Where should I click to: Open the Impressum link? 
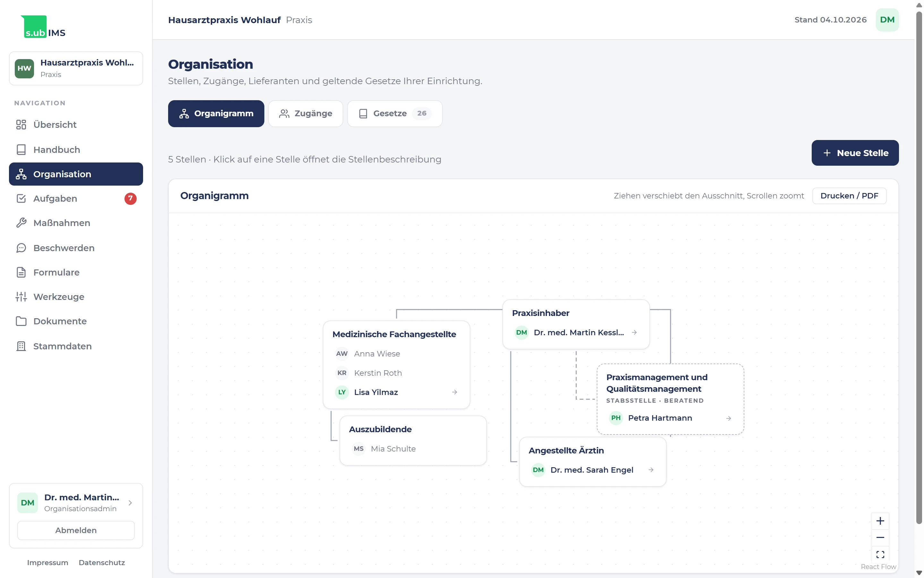coord(48,563)
